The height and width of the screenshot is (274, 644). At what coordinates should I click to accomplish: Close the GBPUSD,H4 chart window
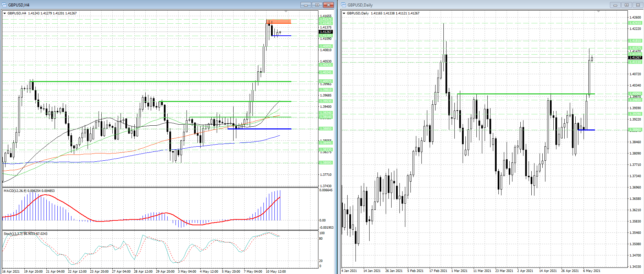pyautogui.click(x=328, y=5)
